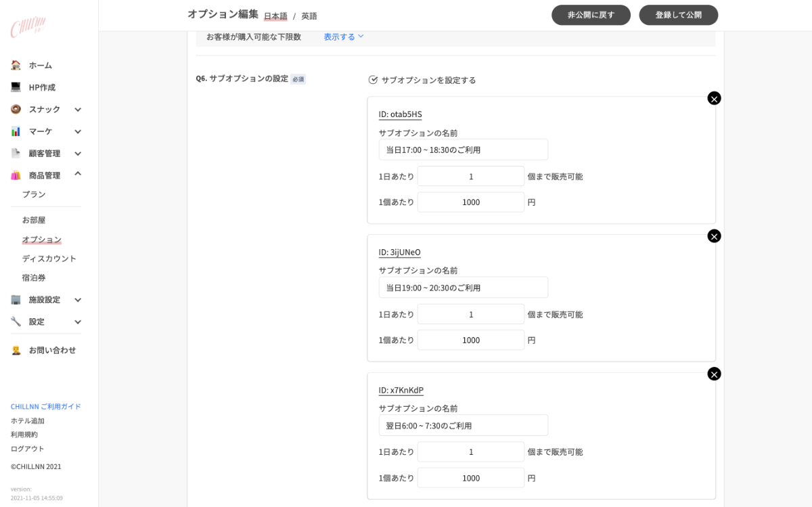Collapse the 商品管理 menu section

[78, 175]
